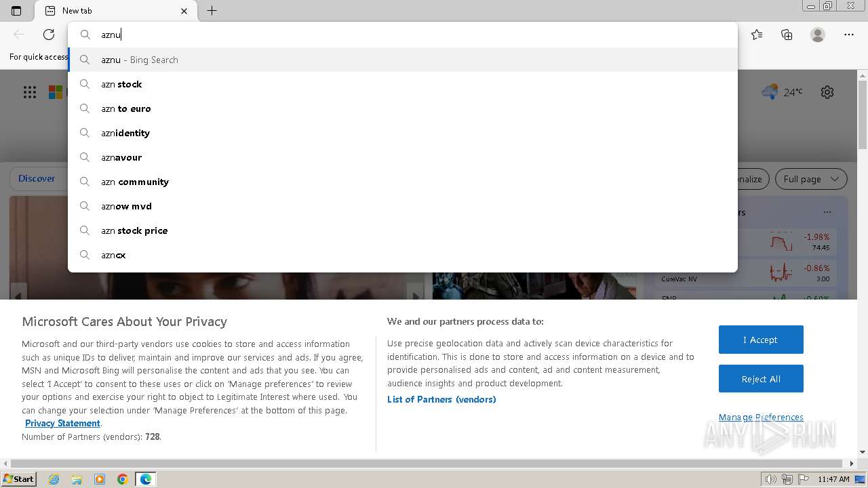The width and height of the screenshot is (868, 488).
Task: Click the Reject All button
Action: point(761,379)
